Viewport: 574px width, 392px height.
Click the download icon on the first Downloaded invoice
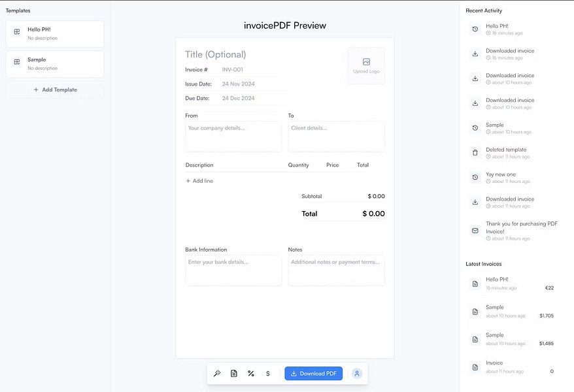pos(475,54)
